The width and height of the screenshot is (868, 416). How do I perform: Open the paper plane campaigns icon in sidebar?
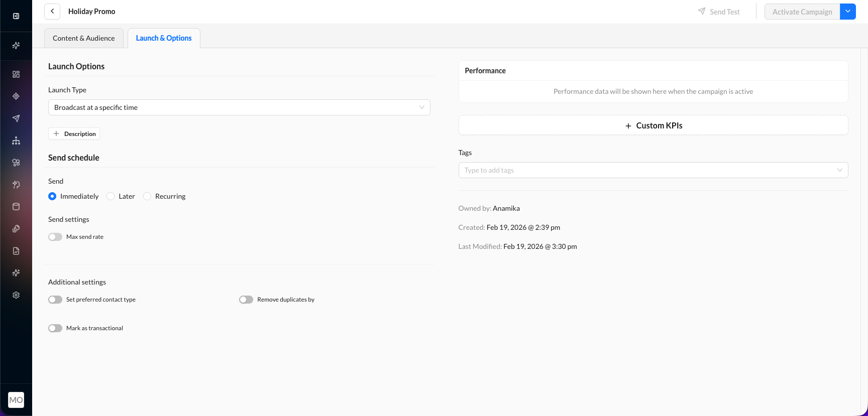coord(16,118)
